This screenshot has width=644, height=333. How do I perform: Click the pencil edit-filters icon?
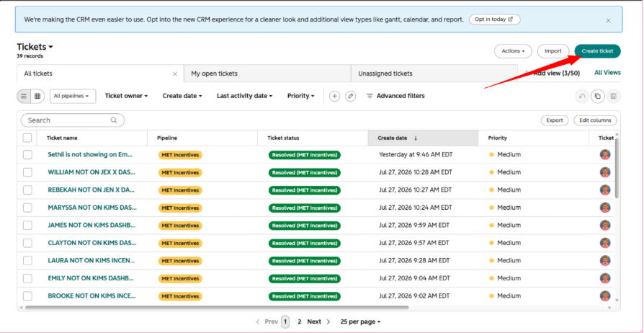[350, 96]
